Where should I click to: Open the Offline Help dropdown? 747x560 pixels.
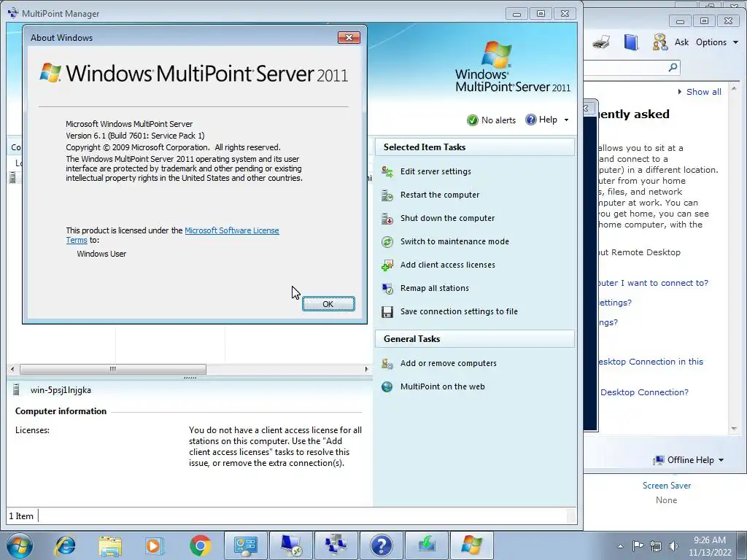pyautogui.click(x=689, y=460)
